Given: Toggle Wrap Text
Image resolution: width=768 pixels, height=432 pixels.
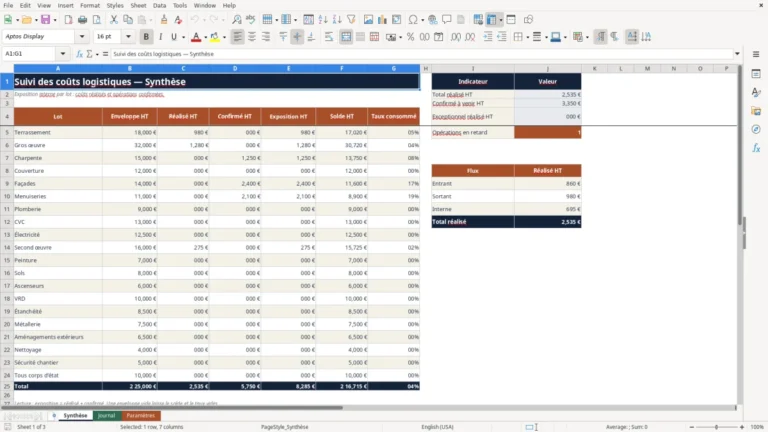Looking at the screenshot, I should coord(329,37).
